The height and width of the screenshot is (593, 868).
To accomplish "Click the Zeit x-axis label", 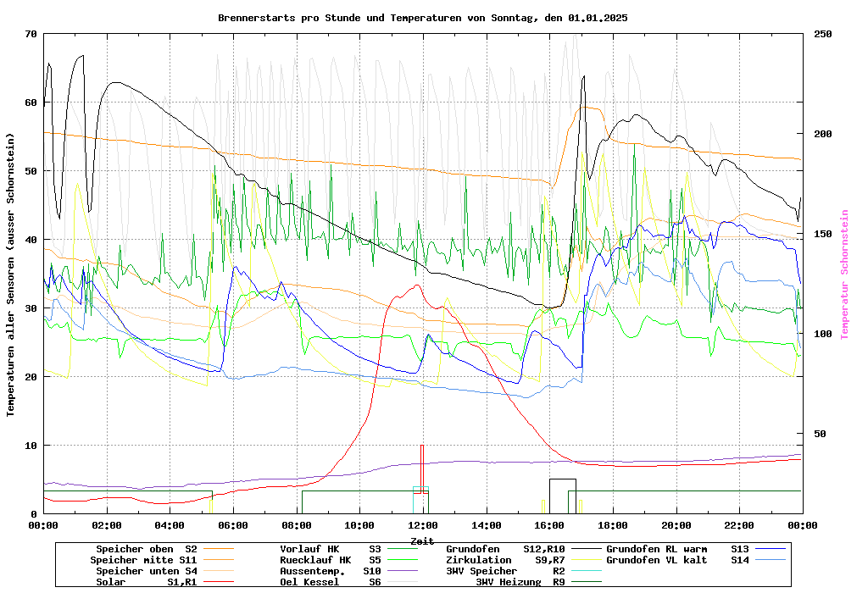I will (x=422, y=540).
